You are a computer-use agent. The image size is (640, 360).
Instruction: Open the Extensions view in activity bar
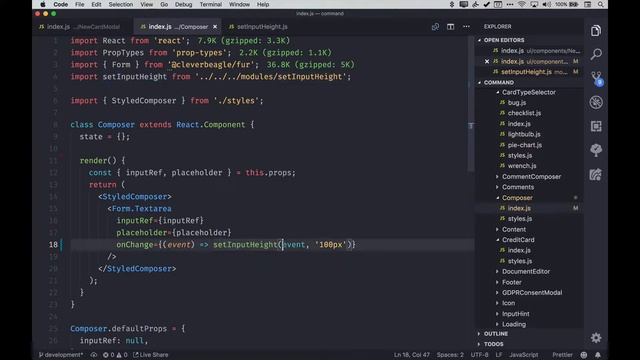[596, 126]
